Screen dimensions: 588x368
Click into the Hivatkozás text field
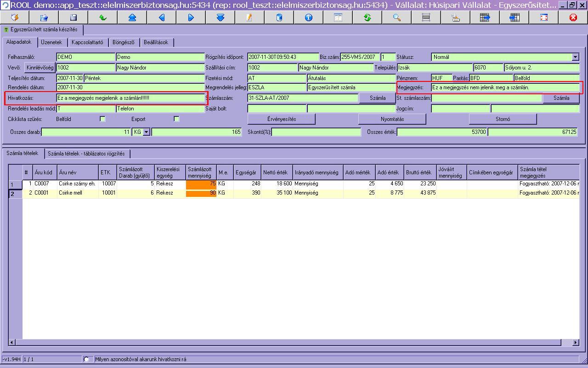pyautogui.click(x=130, y=98)
